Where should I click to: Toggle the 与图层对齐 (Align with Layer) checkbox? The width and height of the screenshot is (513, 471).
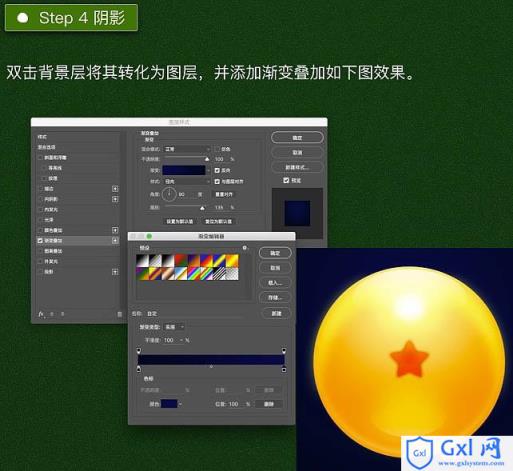coord(217,181)
